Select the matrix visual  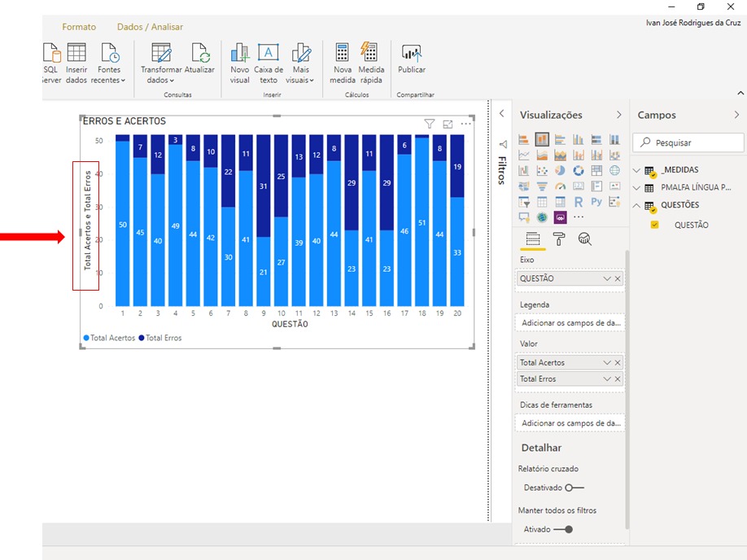[x=560, y=202]
